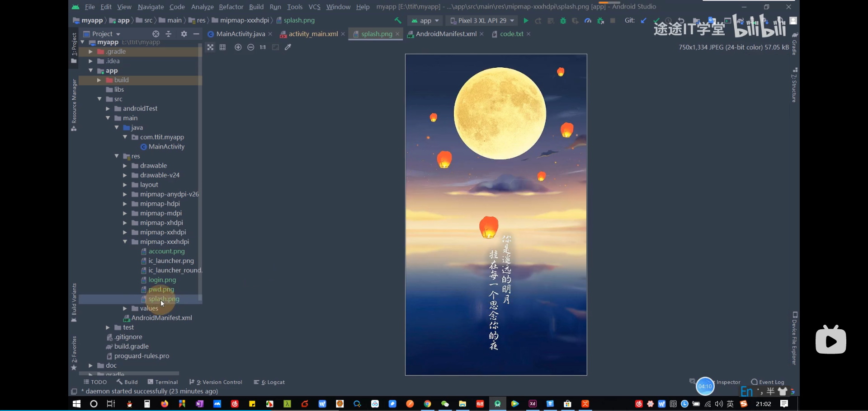Hide the Project tool window
Viewport: 868px width, 411px height.
pyautogui.click(x=196, y=34)
